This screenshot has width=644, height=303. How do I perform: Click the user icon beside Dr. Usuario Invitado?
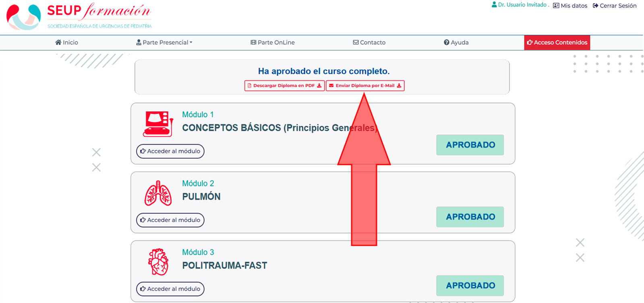(x=494, y=5)
